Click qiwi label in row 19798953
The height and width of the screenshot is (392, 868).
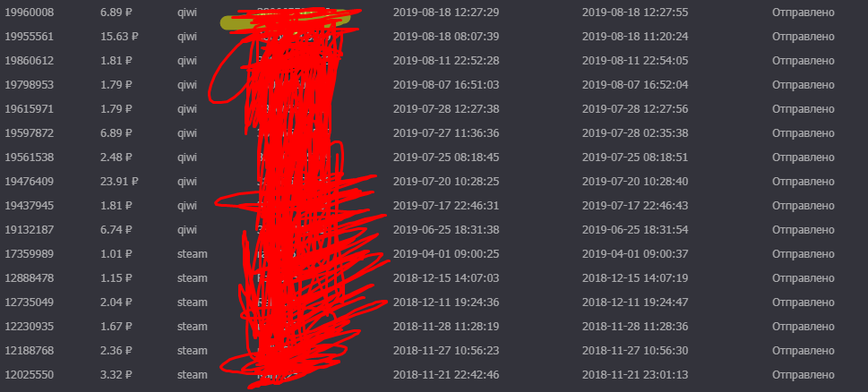coord(187,85)
